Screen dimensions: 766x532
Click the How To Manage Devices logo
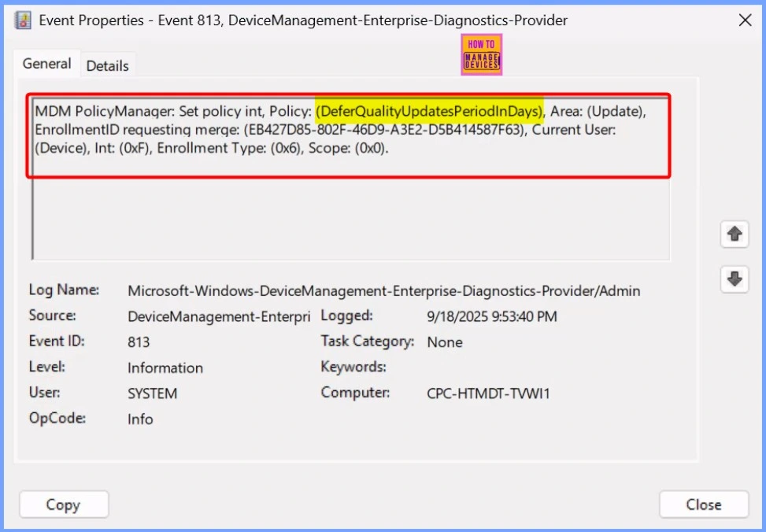point(481,54)
